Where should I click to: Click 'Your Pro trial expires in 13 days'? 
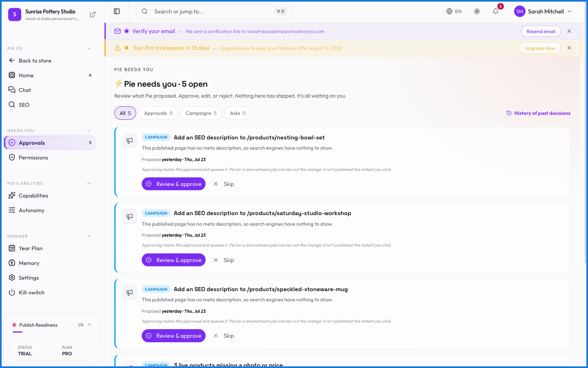[171, 48]
